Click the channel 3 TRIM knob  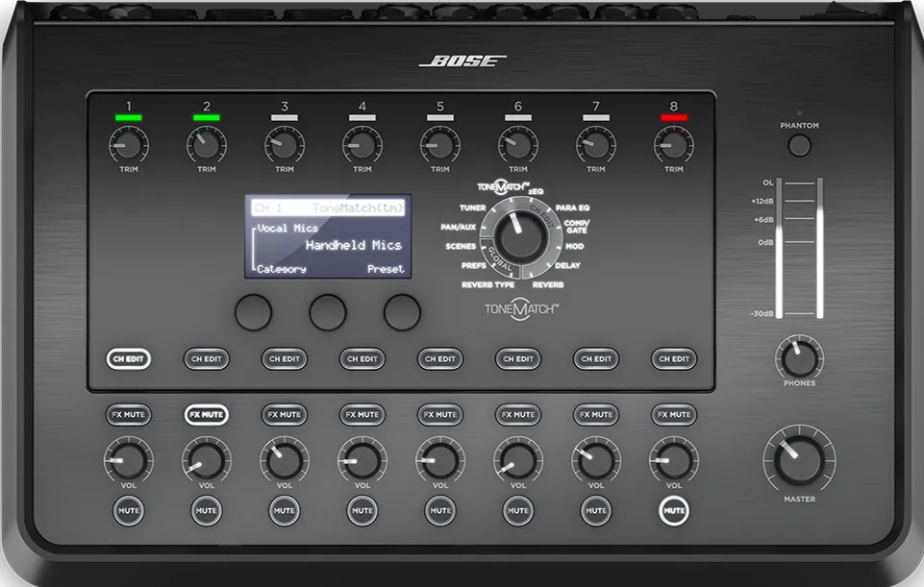point(284,145)
